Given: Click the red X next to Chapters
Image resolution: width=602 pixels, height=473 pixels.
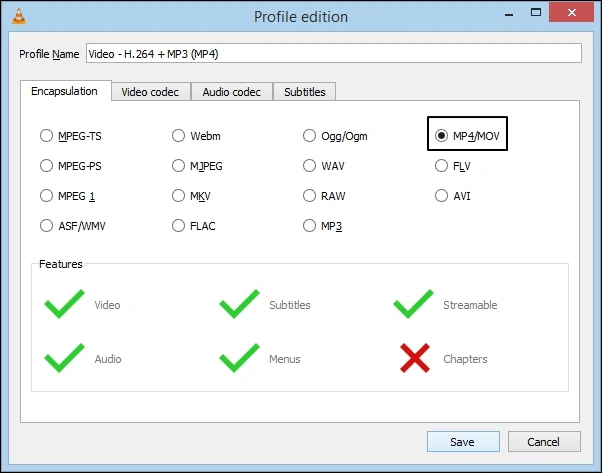Looking at the screenshot, I should pos(415,358).
